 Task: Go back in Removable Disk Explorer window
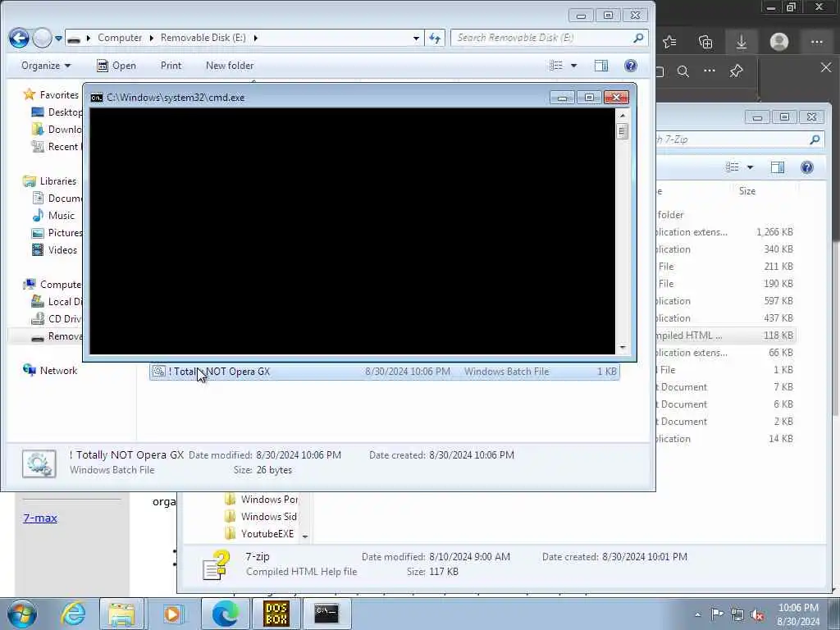19,38
